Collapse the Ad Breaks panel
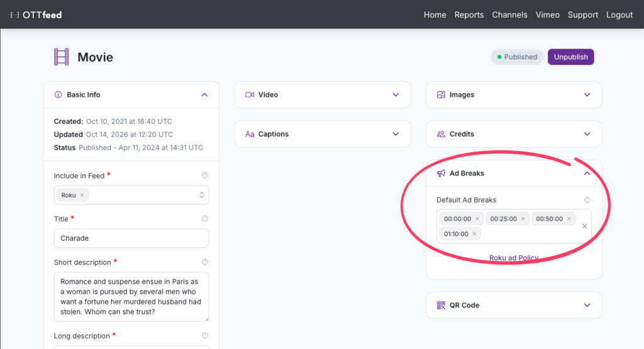Screen dimensions: 644x349 coord(587,174)
